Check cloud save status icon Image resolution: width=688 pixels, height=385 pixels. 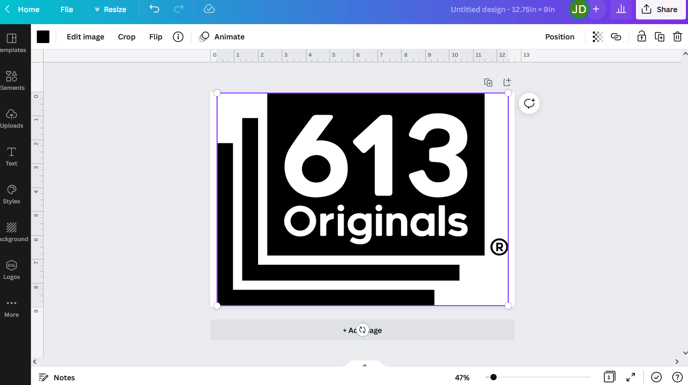tap(209, 9)
